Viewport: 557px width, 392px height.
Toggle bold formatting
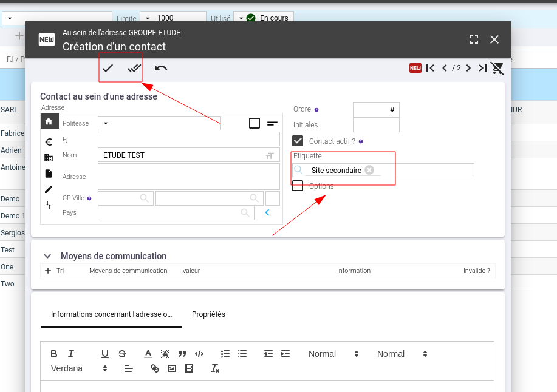tap(54, 354)
